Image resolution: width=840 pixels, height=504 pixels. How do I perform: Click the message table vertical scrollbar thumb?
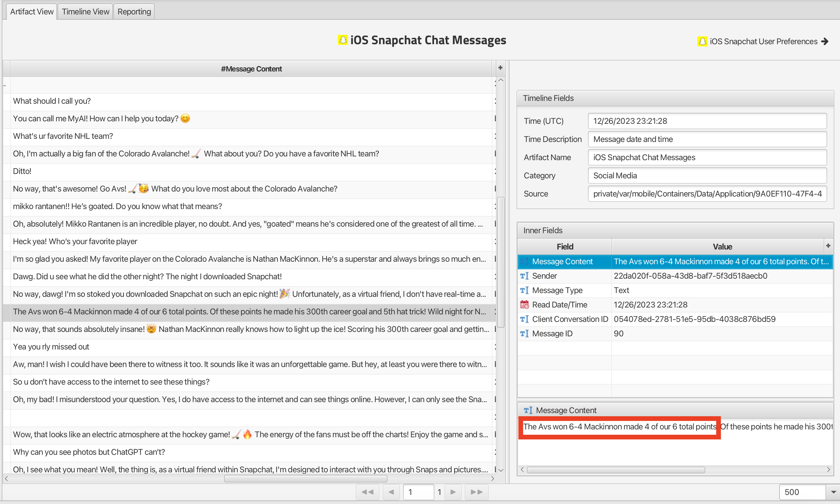pos(501,262)
